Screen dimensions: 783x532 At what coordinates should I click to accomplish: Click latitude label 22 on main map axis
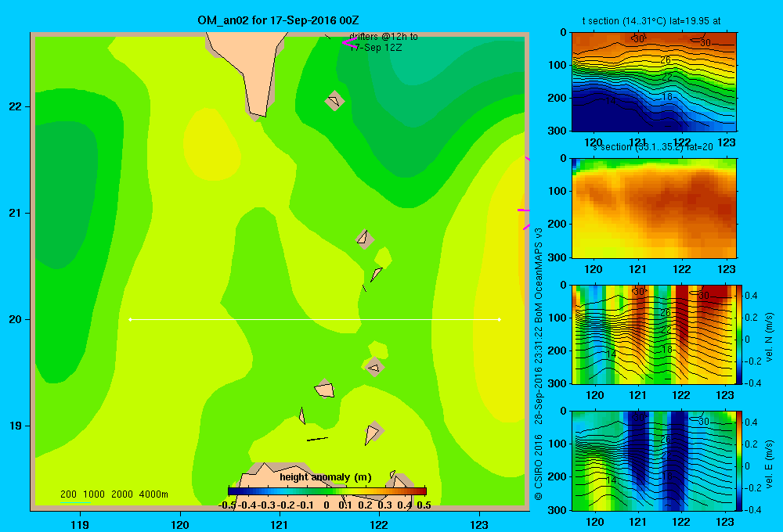click(15, 106)
